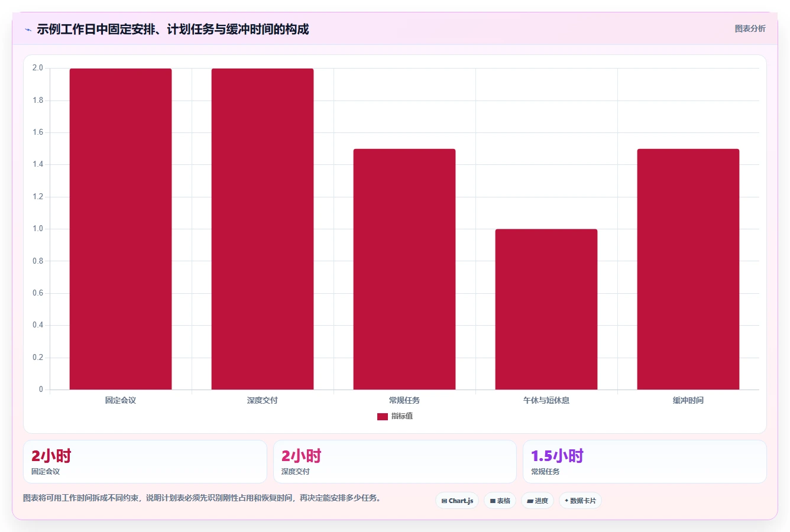Image resolution: width=790 pixels, height=532 pixels.
Task: Click the 指标值 legend label
Action: (402, 416)
